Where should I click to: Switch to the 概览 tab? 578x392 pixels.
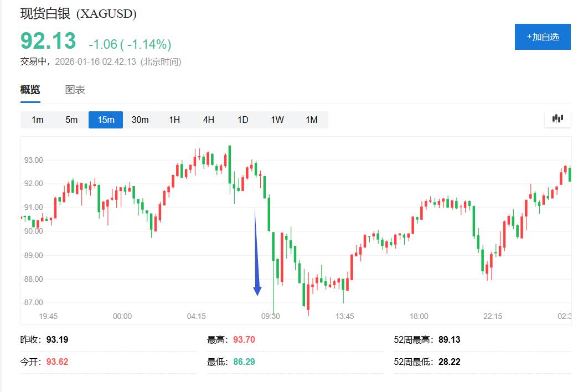point(30,90)
